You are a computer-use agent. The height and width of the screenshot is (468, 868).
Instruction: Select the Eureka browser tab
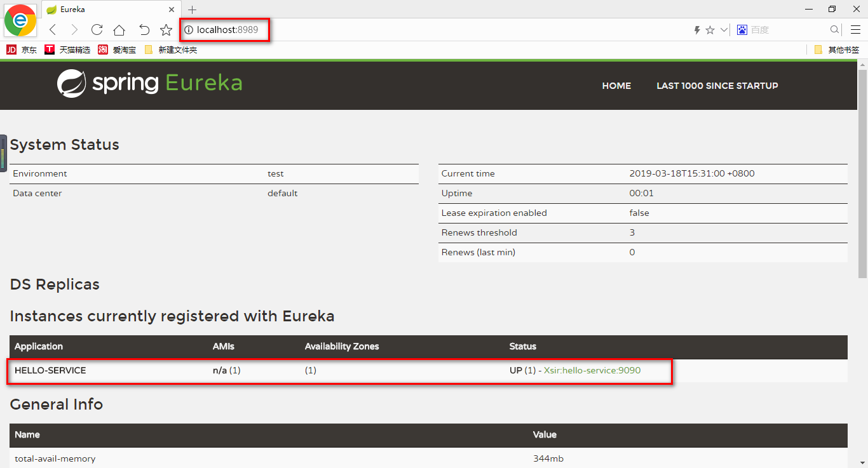[111, 10]
